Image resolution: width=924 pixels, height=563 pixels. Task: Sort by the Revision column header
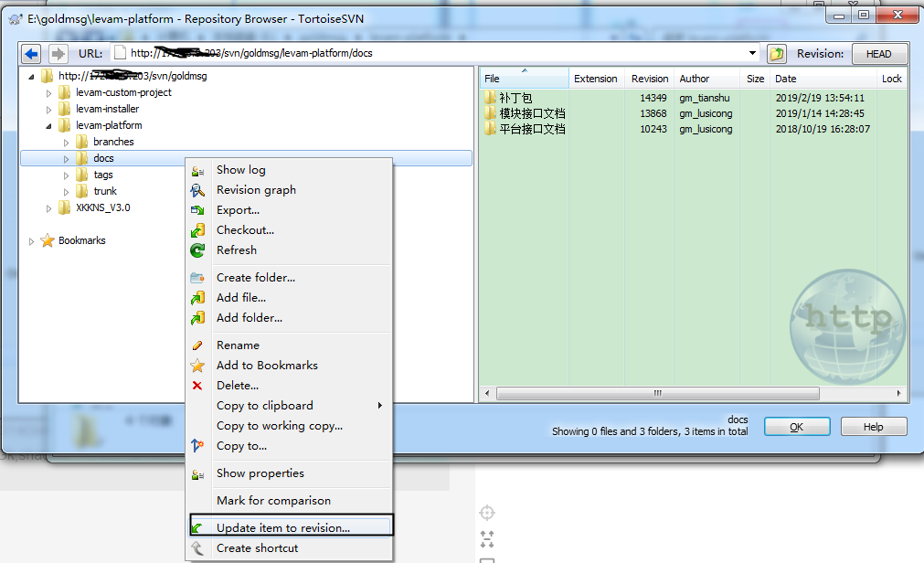650,79
